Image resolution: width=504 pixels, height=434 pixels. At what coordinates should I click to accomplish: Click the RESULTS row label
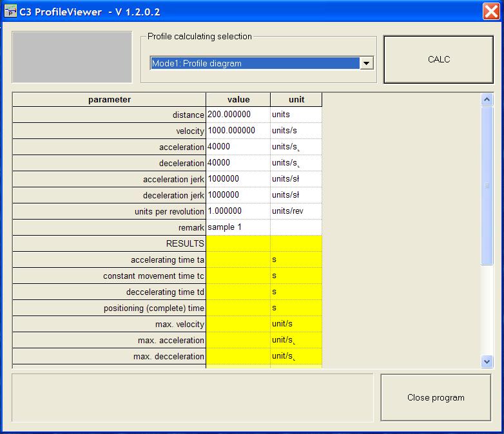[x=110, y=243]
